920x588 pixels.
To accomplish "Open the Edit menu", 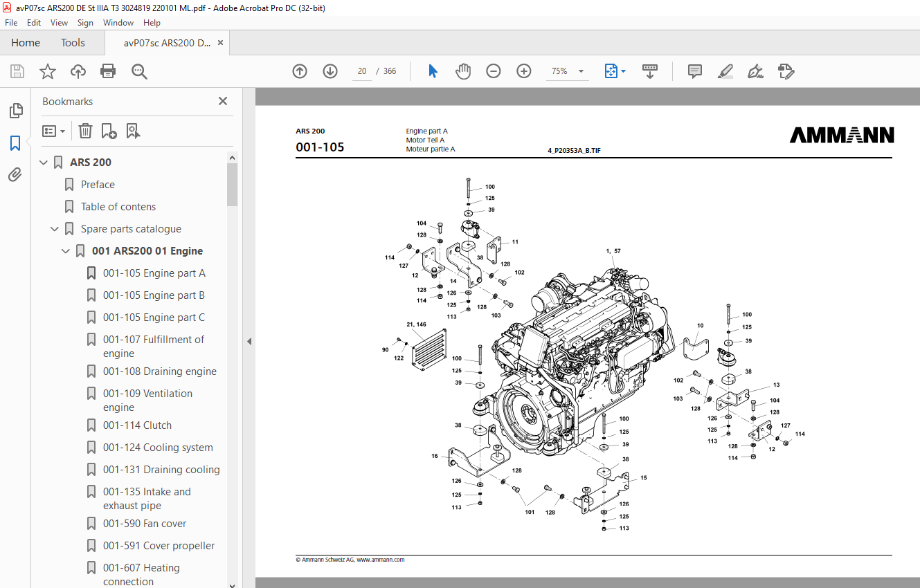I will coord(34,23).
